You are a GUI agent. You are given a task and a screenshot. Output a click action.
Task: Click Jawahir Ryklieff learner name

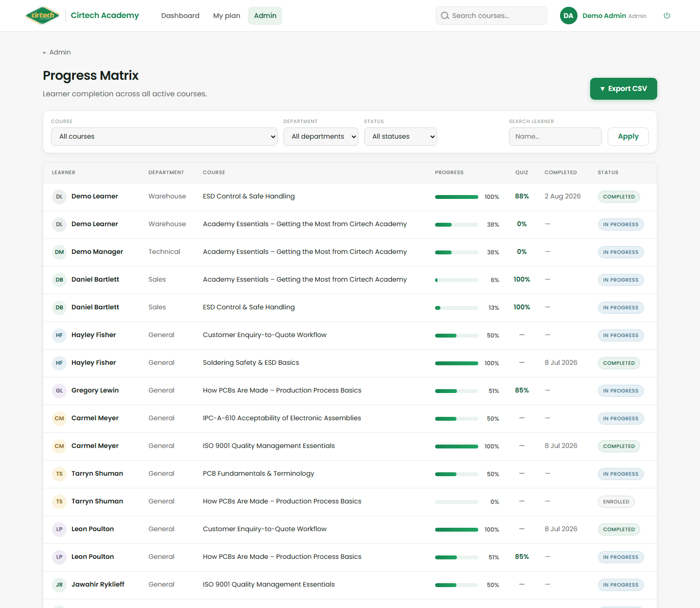(98, 585)
